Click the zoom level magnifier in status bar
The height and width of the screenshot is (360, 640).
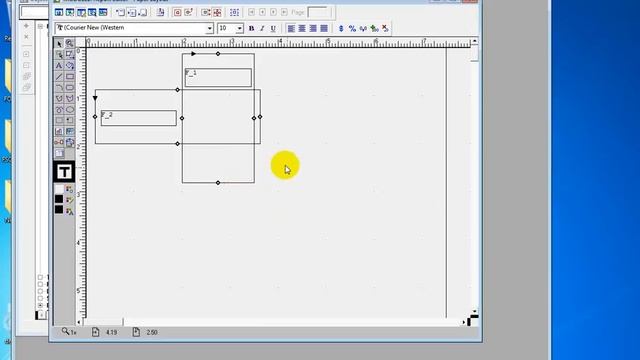pos(66,331)
